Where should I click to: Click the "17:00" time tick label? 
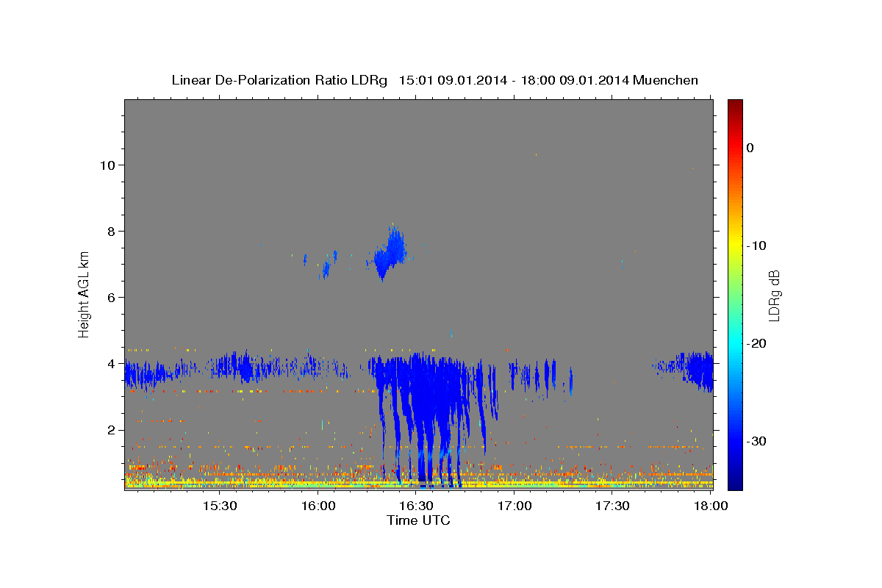tap(514, 506)
